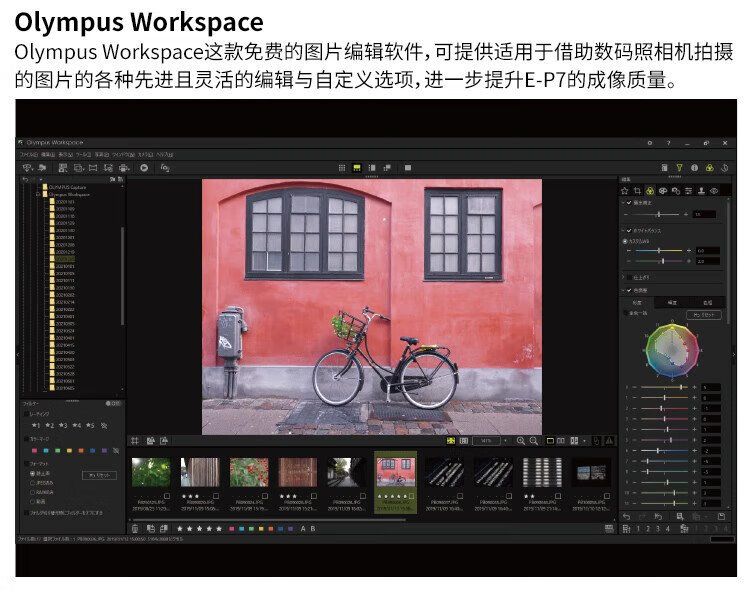The height and width of the screenshot is (606, 750).
Task: Click the reset button above the color wheel
Action: pos(705,315)
